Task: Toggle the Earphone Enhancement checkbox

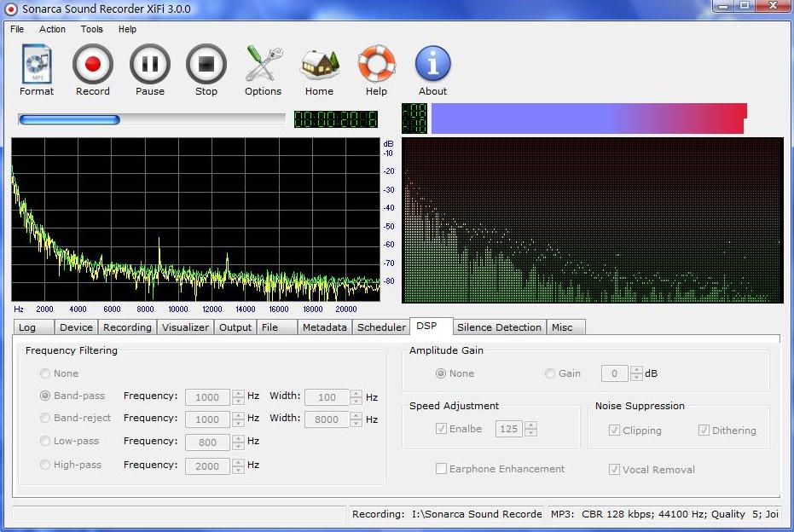Action: point(442,469)
